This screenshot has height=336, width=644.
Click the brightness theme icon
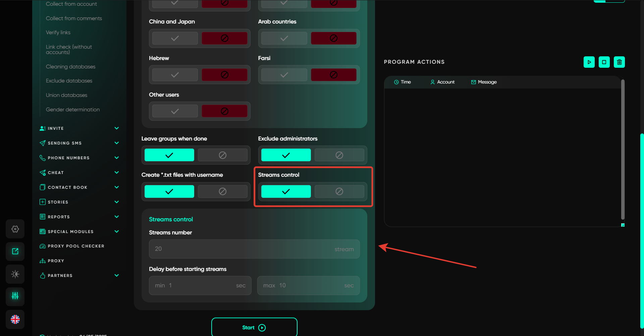15,274
